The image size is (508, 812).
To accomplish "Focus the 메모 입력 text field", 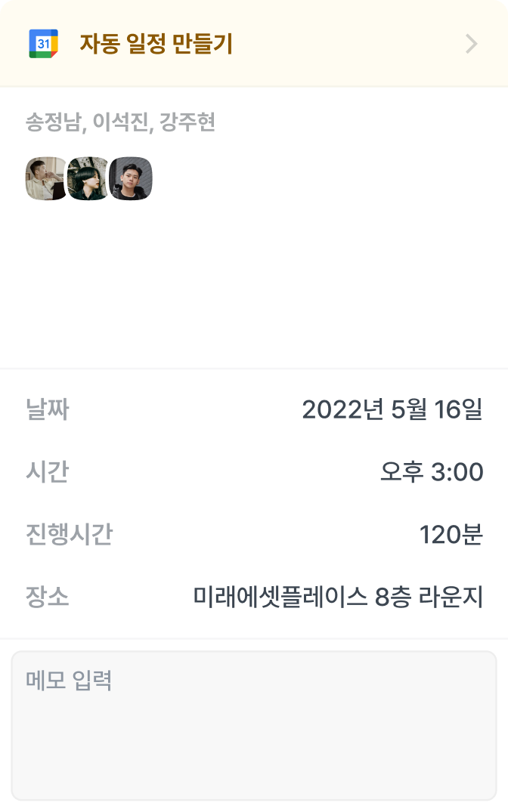I will pyautogui.click(x=254, y=725).
